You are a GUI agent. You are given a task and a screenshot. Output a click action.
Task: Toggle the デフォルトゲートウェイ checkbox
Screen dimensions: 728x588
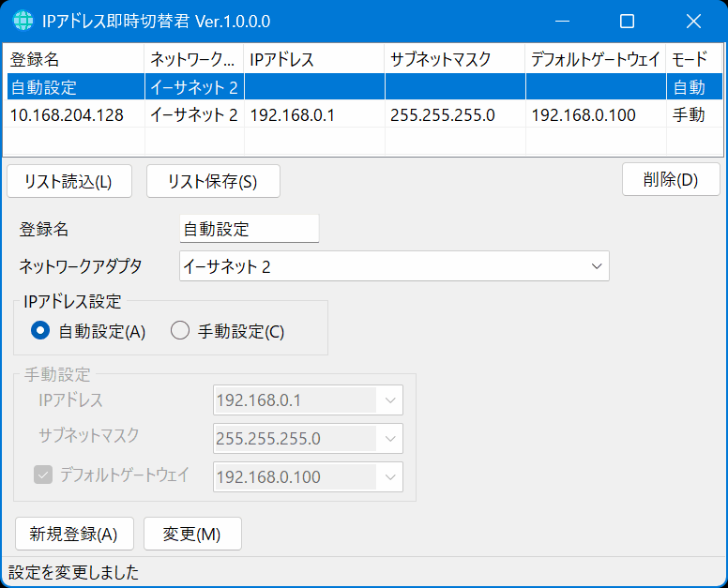(x=43, y=475)
